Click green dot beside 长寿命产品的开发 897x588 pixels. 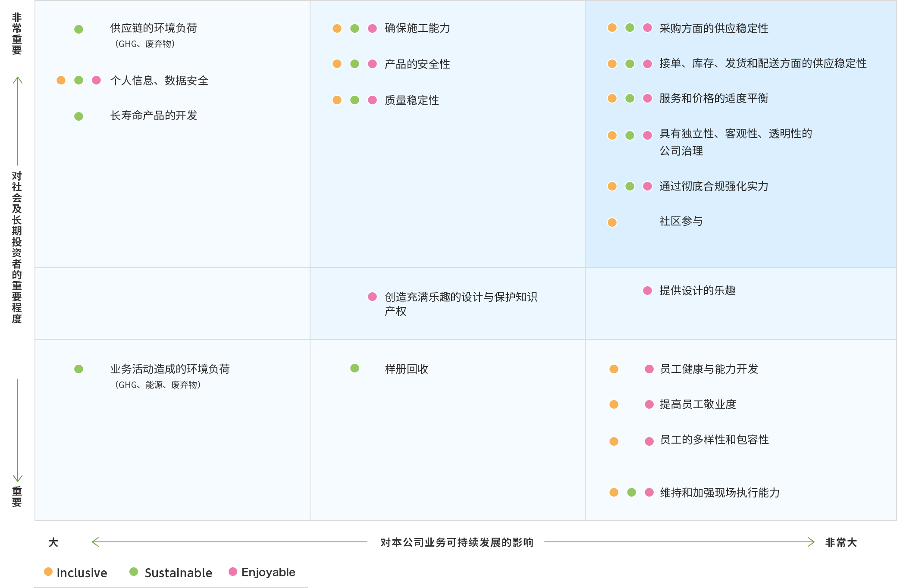pyautogui.click(x=78, y=116)
